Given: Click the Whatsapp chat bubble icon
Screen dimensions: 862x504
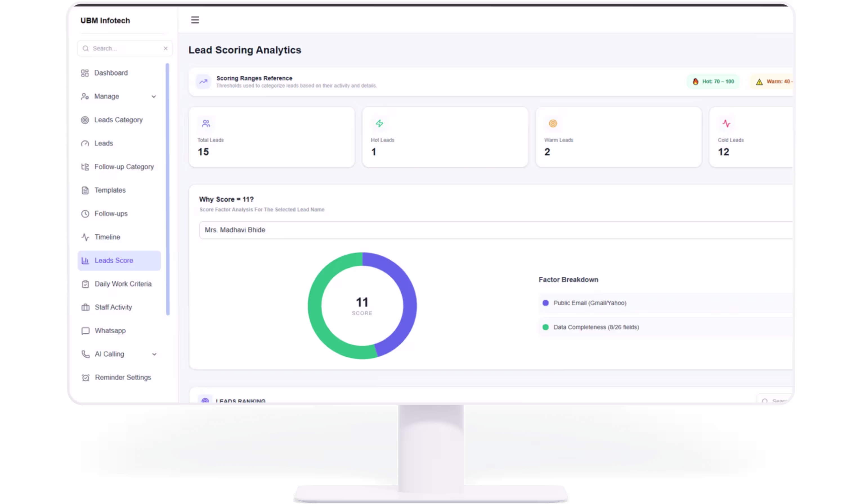Looking at the screenshot, I should tap(86, 331).
